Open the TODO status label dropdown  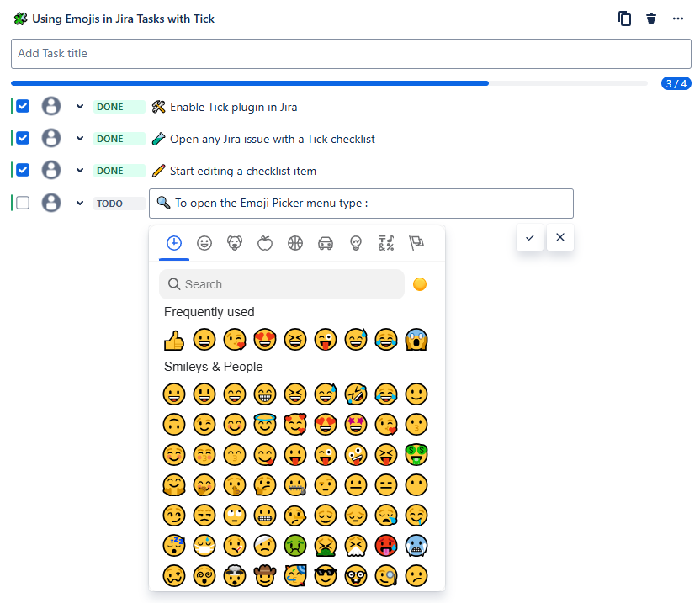tap(119, 204)
